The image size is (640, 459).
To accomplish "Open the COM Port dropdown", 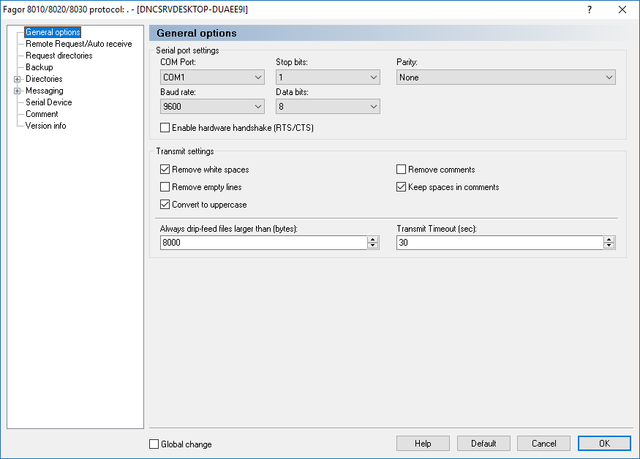I will (x=212, y=77).
